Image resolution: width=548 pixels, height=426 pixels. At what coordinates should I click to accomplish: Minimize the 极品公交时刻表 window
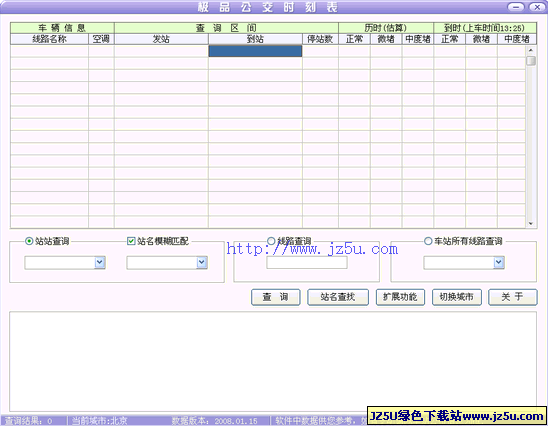tap(516, 7)
